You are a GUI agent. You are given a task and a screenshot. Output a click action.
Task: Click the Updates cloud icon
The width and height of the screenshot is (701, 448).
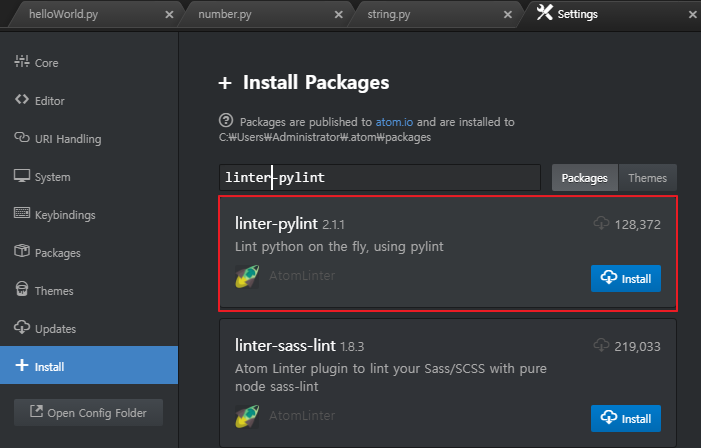tap(21, 327)
